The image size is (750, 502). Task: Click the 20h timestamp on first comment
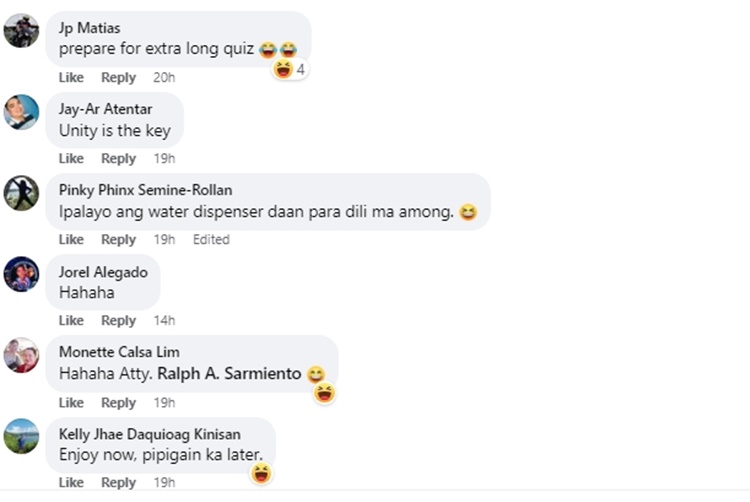point(164,78)
